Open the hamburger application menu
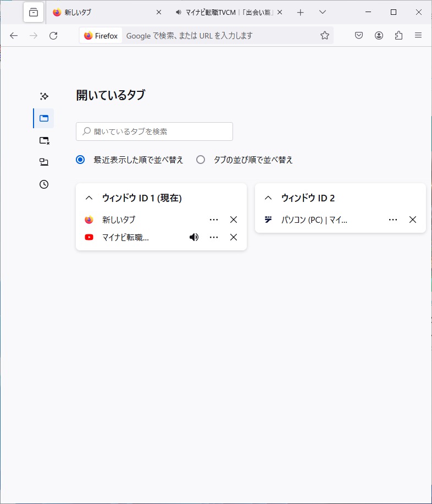432x504 pixels. 418,36
